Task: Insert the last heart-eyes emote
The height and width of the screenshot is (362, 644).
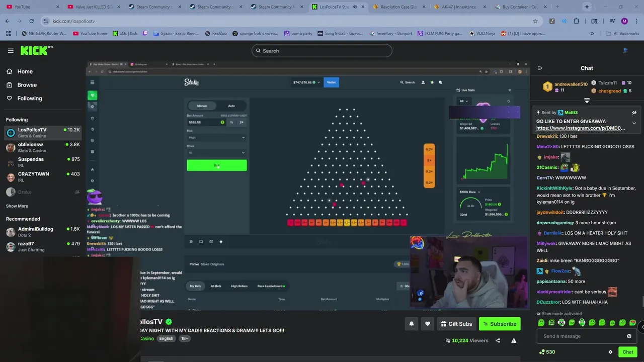Action: (x=632, y=323)
